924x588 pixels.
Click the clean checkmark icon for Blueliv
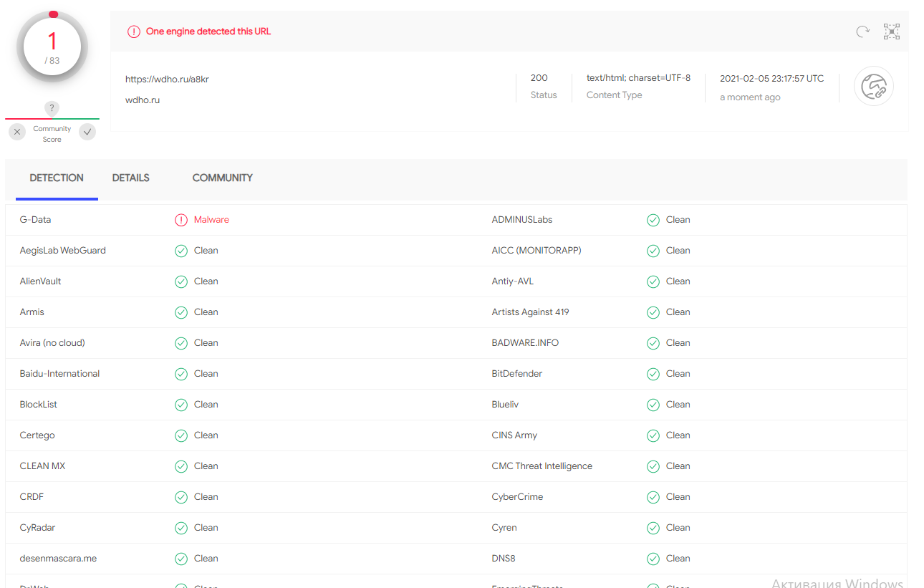point(653,405)
